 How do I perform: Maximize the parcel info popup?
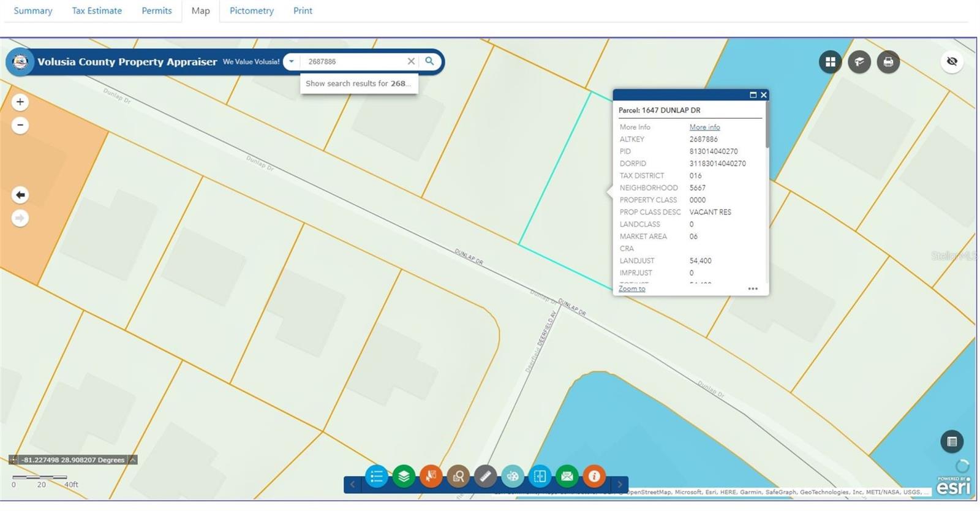coord(753,95)
